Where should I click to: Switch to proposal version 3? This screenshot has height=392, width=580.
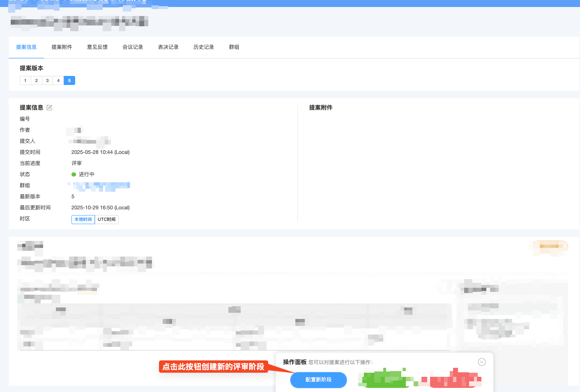pos(47,80)
